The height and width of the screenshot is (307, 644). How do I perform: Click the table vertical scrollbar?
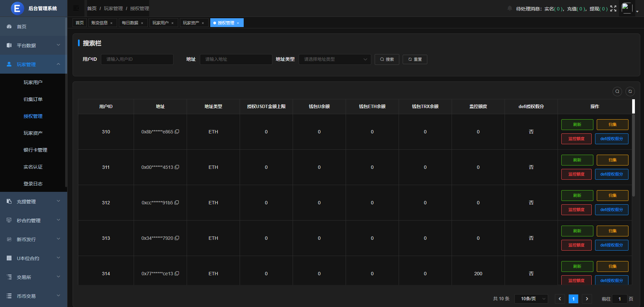pyautogui.click(x=633, y=155)
